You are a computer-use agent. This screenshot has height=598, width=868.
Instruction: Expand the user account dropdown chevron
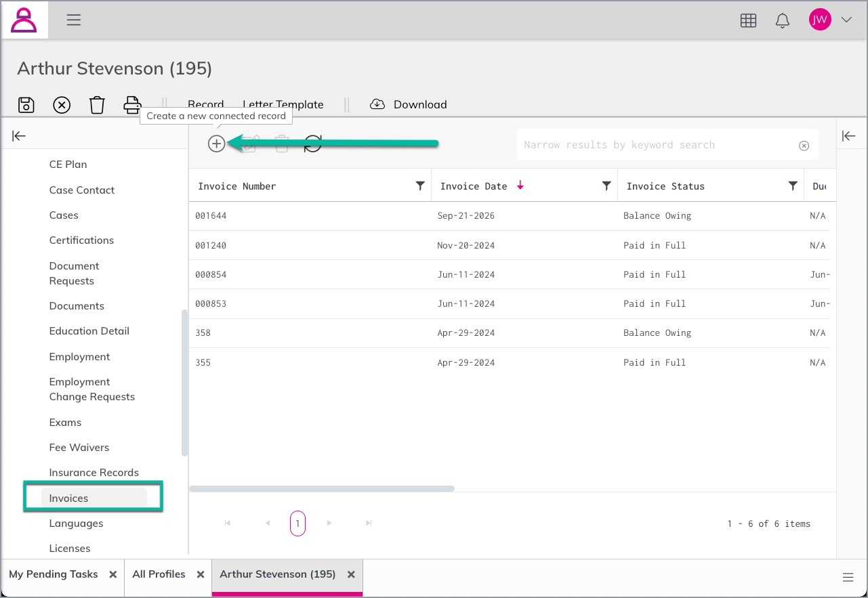pos(846,20)
